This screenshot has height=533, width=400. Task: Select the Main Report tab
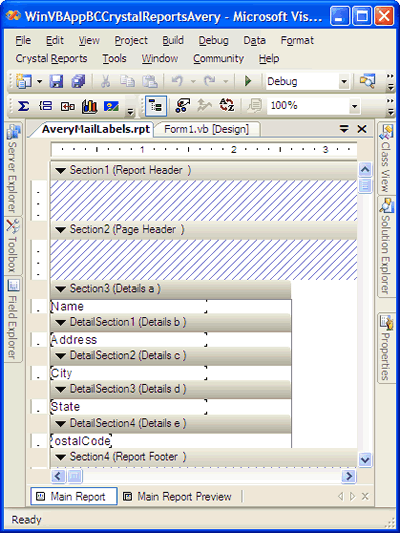[x=74, y=497]
